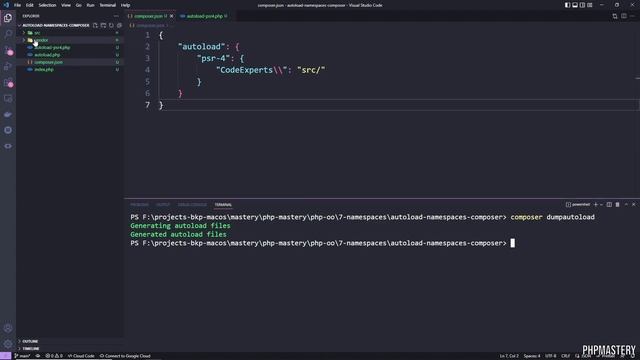Kill terminal with trash icon
The image size is (640, 360).
point(617,204)
